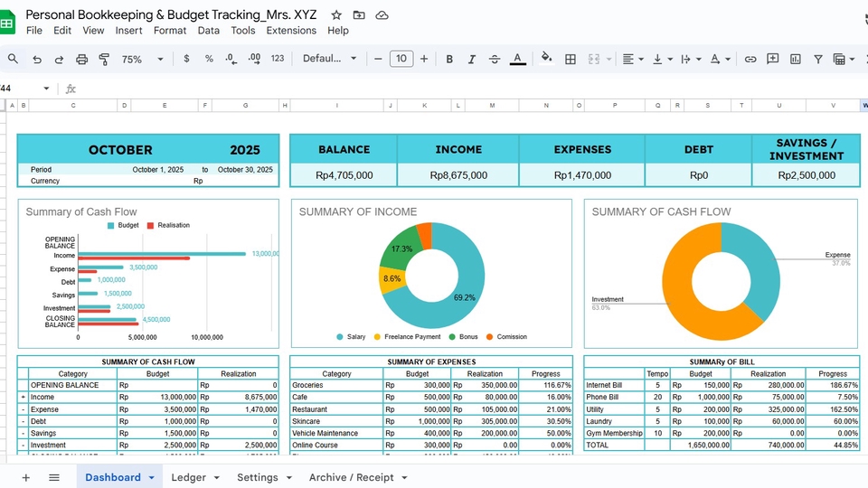
Task: Open the Borders tool
Action: pyautogui.click(x=571, y=59)
